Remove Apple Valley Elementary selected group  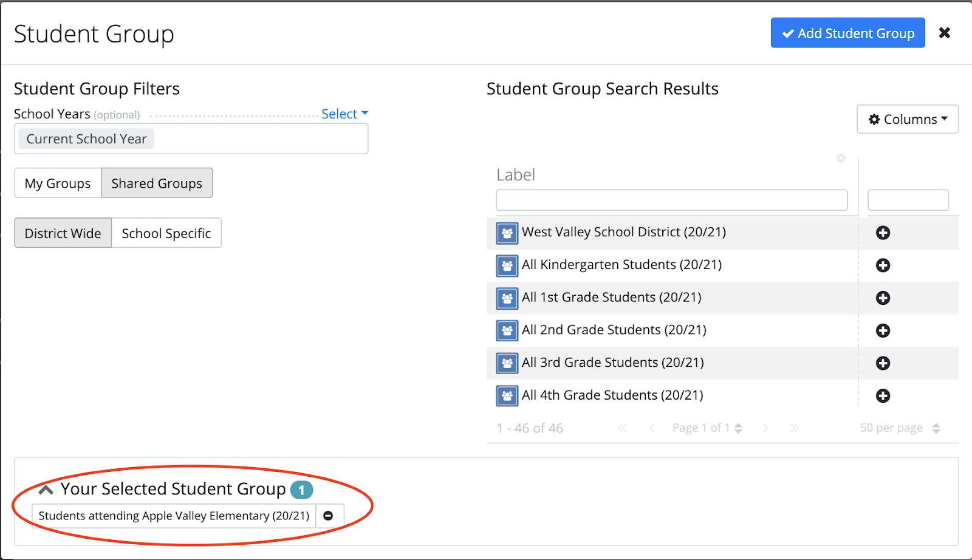(328, 516)
